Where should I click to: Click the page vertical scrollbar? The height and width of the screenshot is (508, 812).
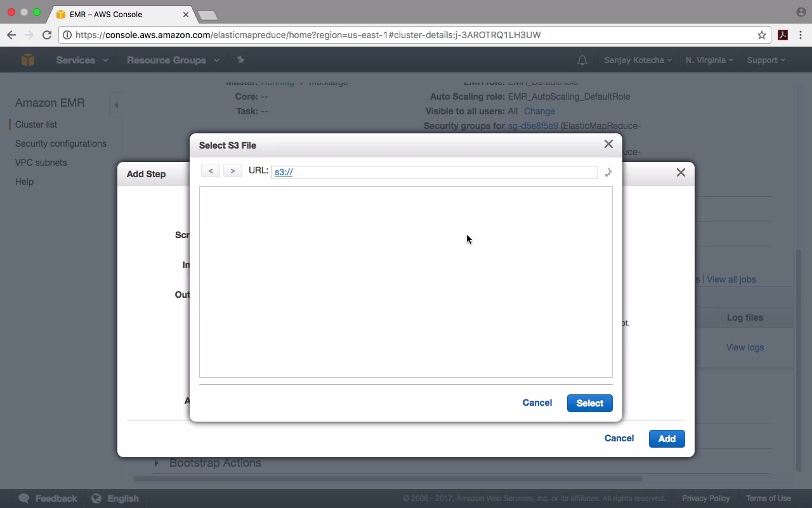(799, 360)
